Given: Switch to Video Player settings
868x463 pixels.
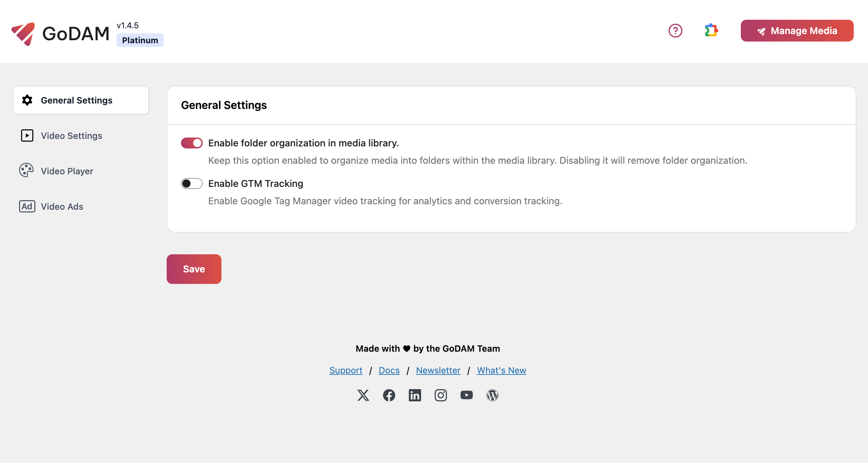Looking at the screenshot, I should [x=67, y=171].
